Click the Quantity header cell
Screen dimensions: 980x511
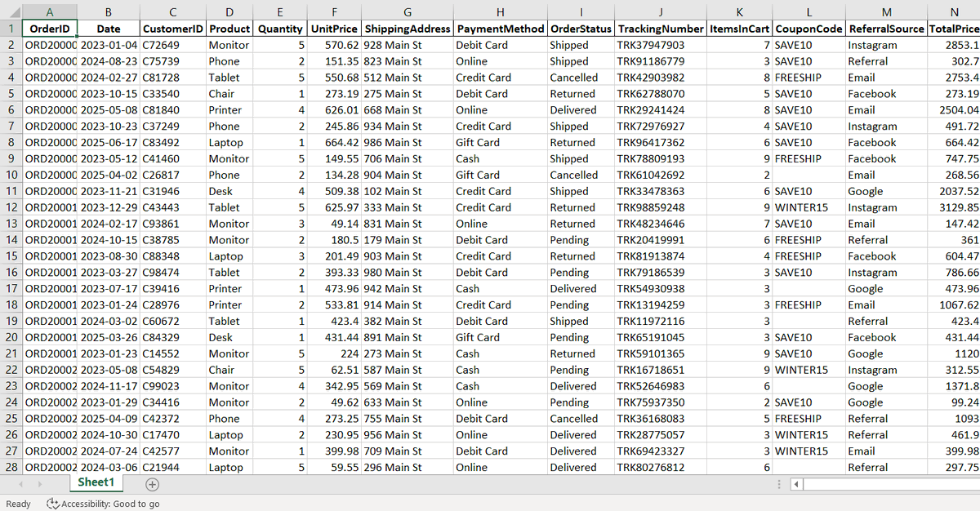pyautogui.click(x=280, y=29)
